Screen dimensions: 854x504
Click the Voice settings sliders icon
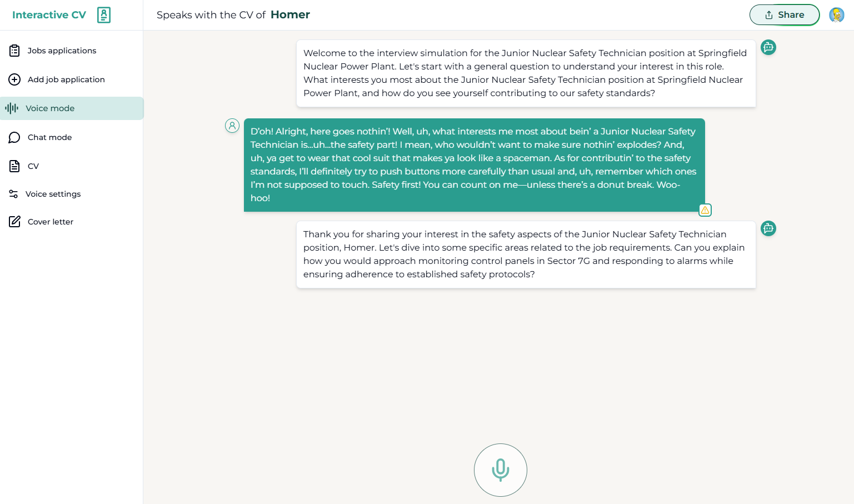click(13, 194)
